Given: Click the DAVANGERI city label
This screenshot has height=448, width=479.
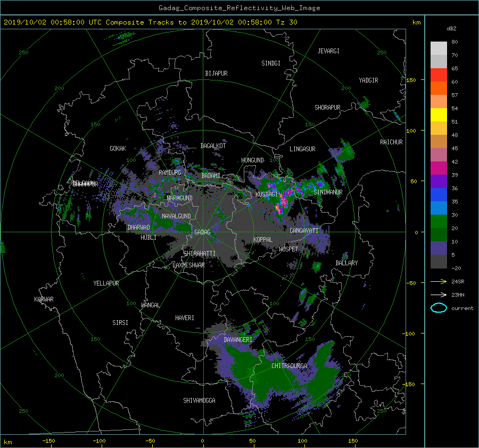Looking at the screenshot, I should tap(238, 340).
